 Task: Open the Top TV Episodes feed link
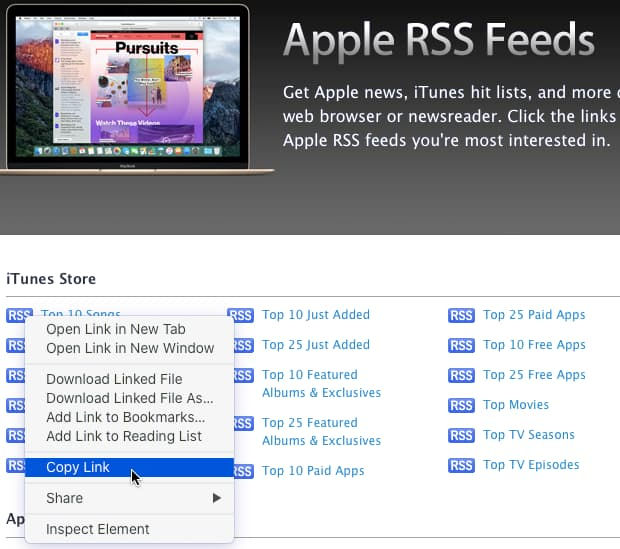(x=531, y=465)
